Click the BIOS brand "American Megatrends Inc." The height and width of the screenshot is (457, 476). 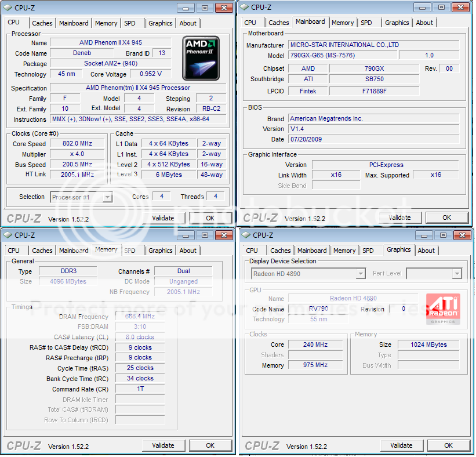(x=374, y=118)
